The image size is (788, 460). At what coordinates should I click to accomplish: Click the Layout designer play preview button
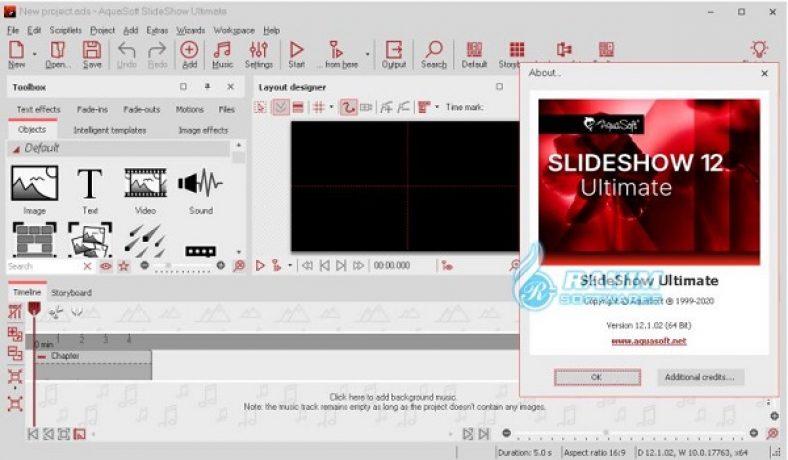tap(260, 265)
